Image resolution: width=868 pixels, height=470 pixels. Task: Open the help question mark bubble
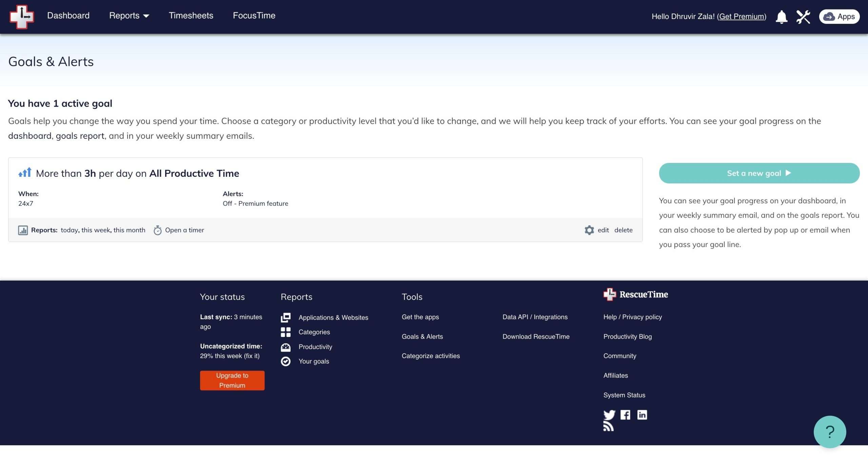click(829, 432)
